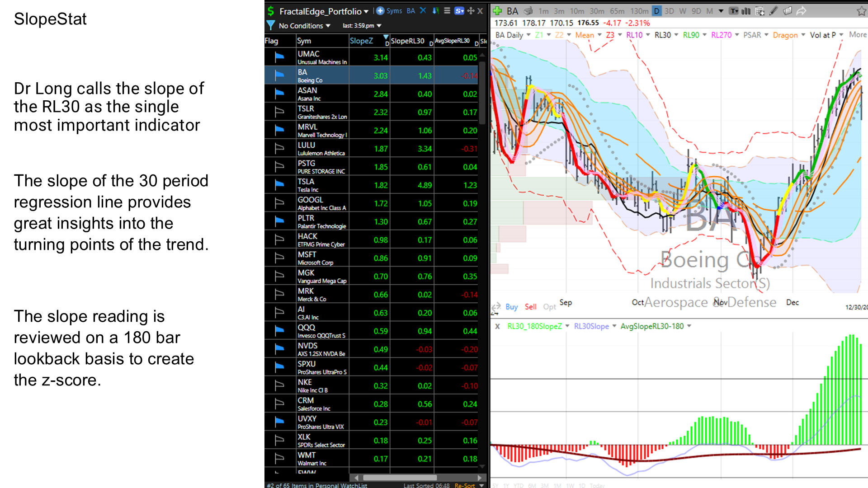The height and width of the screenshot is (488, 868).
Task: Toggle the flag for GOOGL row
Action: click(x=279, y=203)
